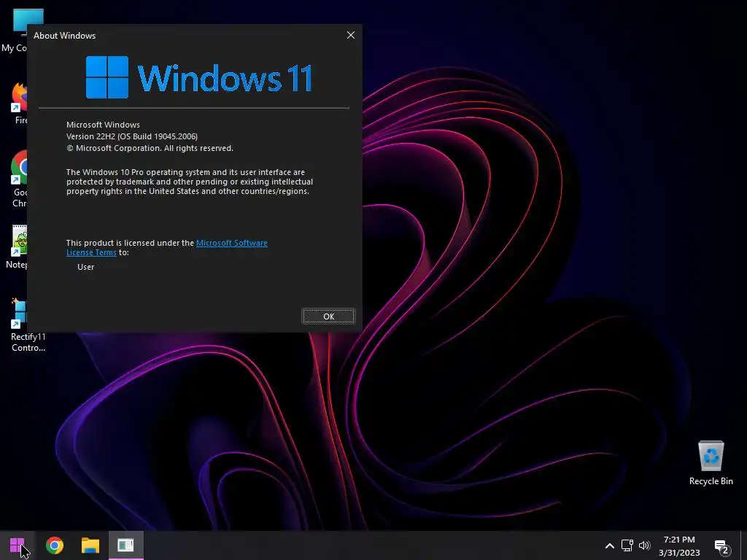Viewport: 747px width, 560px height.
Task: Open the Start menu button
Action: (18, 545)
